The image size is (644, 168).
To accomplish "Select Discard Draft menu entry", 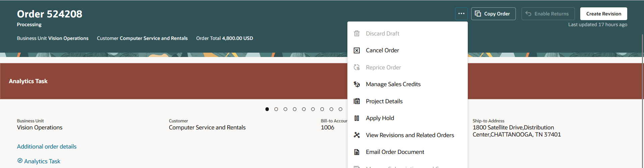I will (407, 34).
